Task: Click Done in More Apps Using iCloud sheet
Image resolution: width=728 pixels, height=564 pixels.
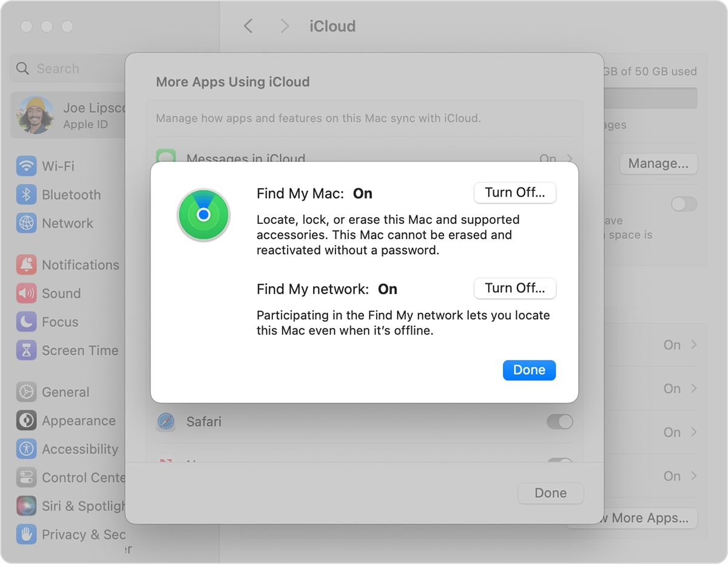Action: [550, 493]
